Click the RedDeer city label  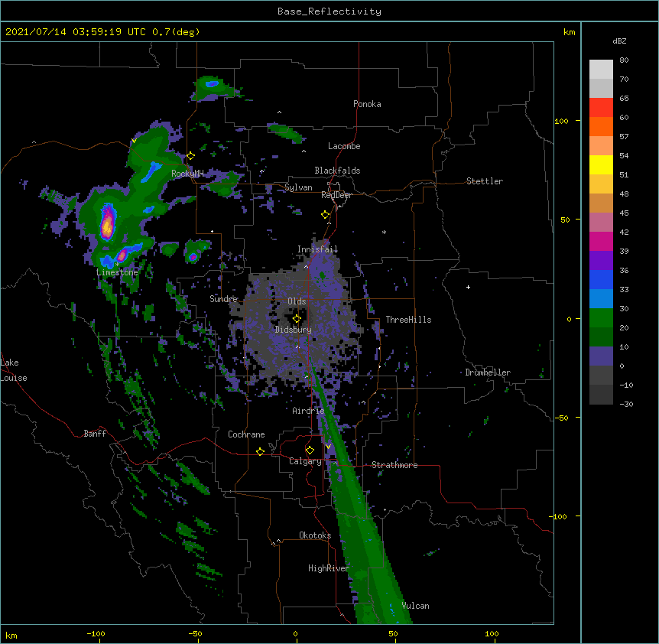(336, 195)
